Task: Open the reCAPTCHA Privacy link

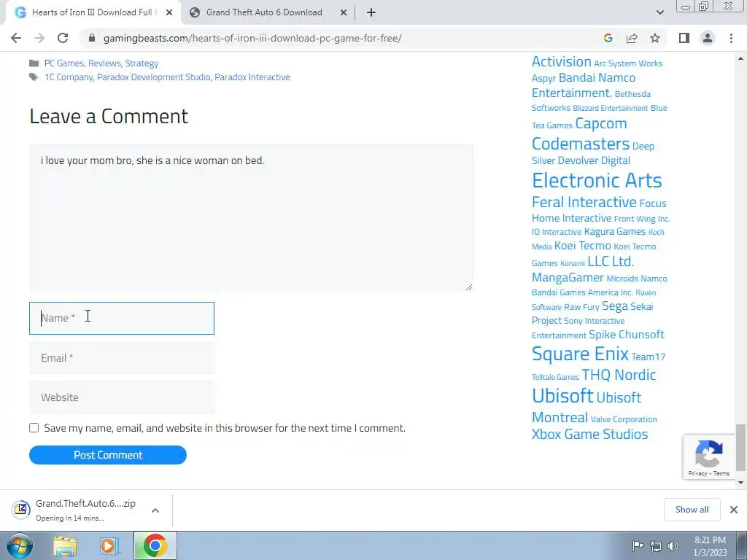Action: tap(697, 473)
